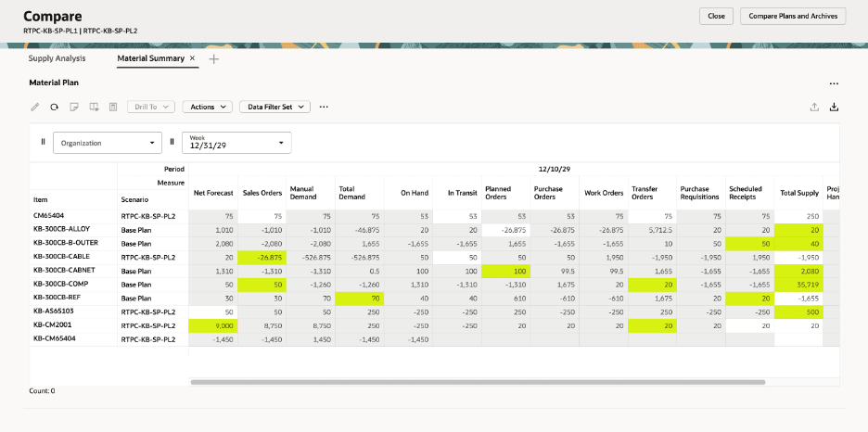Viewport: 868px width, 432px height.
Task: Expand the Data Filter Set dropdown
Action: (x=275, y=107)
